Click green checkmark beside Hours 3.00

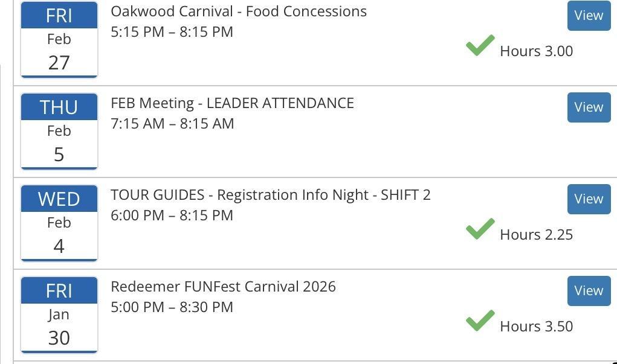pos(480,46)
